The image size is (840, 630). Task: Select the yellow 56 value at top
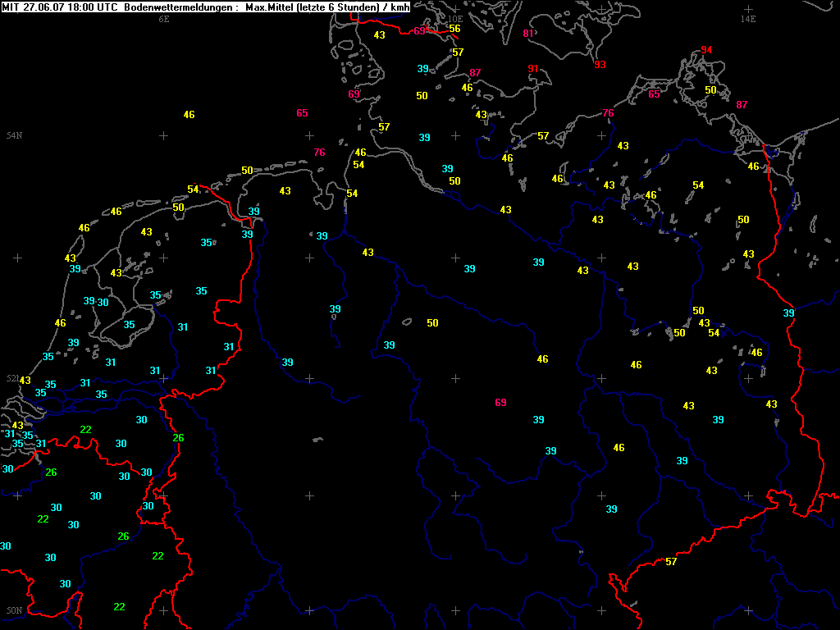[x=454, y=29]
